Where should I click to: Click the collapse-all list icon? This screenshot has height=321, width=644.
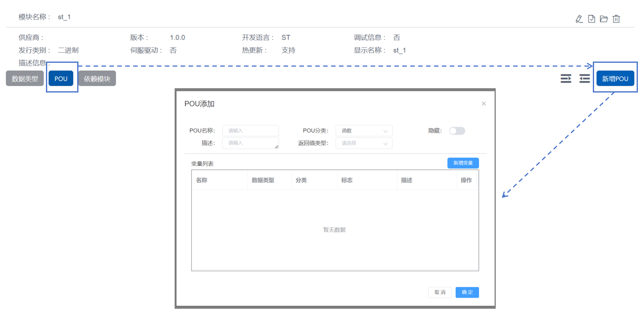pyautogui.click(x=585, y=79)
